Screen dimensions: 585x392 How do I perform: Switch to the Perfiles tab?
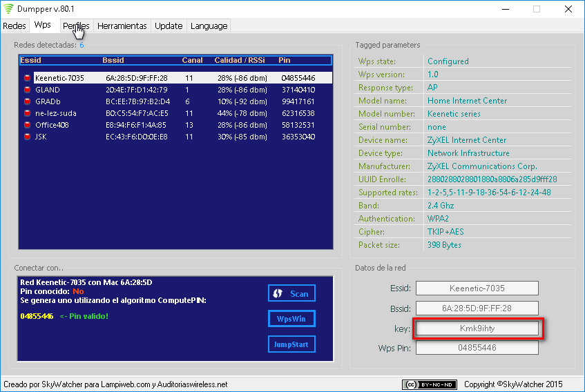(x=76, y=26)
